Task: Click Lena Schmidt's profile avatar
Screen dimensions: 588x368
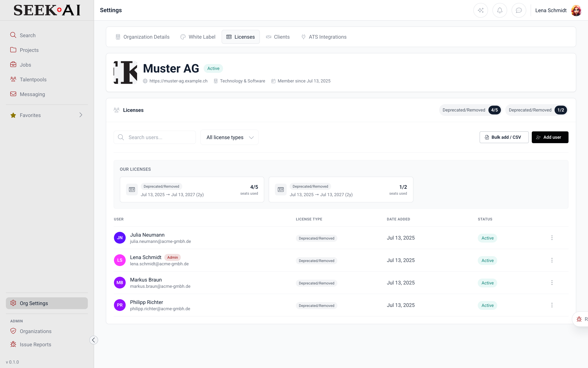Action: [x=576, y=10]
